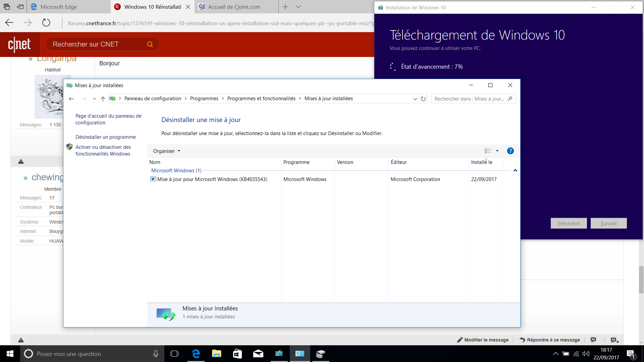Click Précédent in Windows 10 installer
The width and height of the screenshot is (644, 362).
coord(569,224)
